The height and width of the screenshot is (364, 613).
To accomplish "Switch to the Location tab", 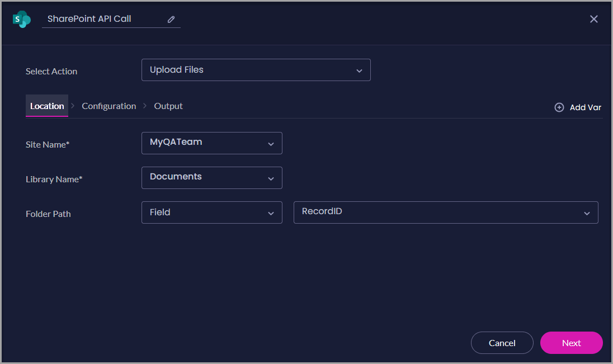I will point(47,106).
